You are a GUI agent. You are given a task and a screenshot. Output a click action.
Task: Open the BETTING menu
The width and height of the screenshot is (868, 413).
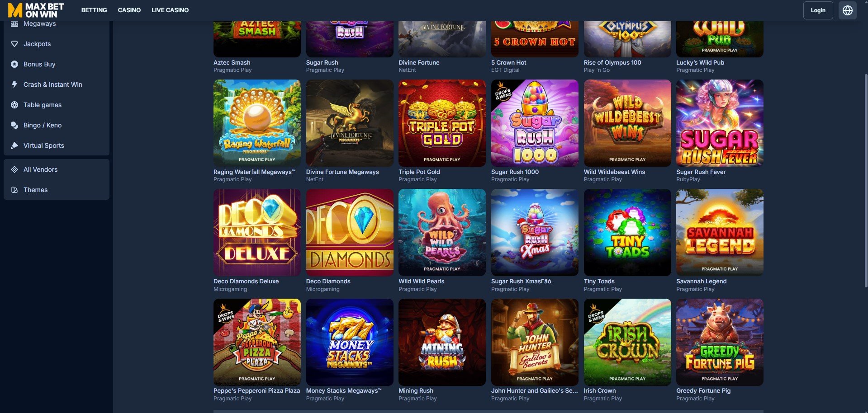[x=94, y=10]
